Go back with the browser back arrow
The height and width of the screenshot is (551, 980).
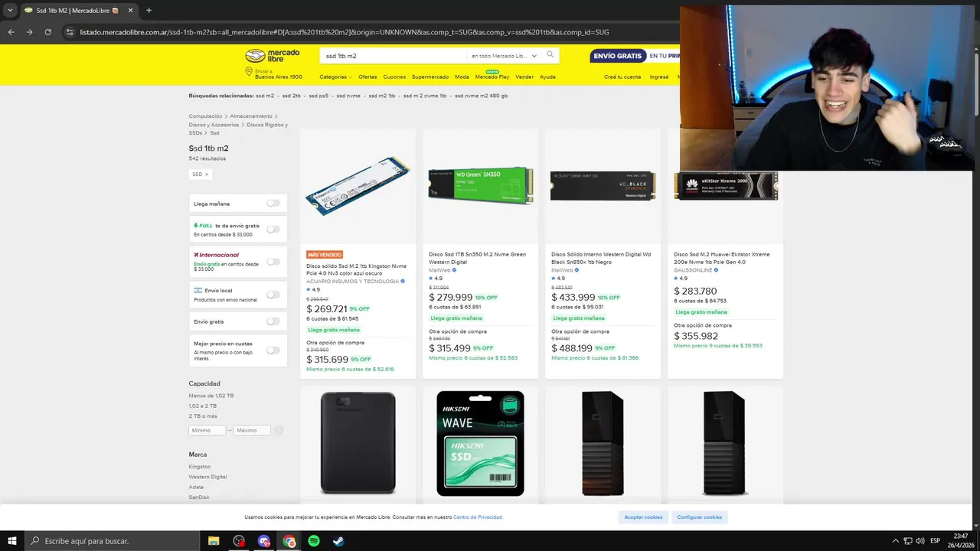coord(11,32)
